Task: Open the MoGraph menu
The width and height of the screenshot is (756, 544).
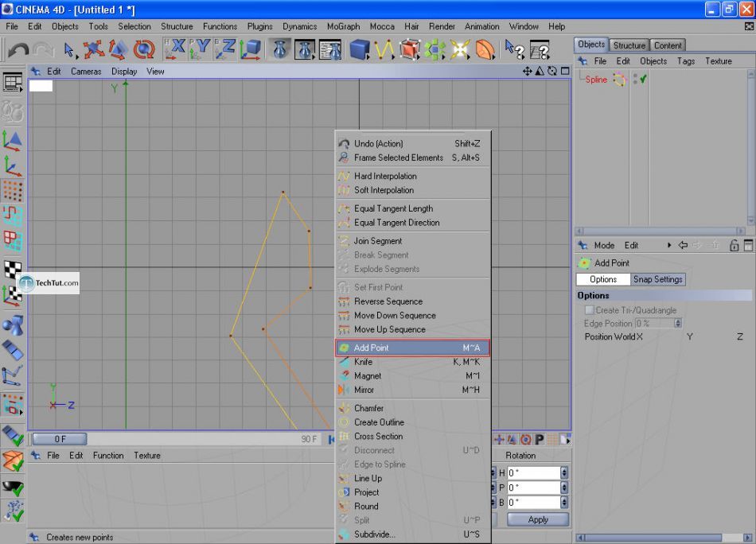Action: (x=342, y=26)
